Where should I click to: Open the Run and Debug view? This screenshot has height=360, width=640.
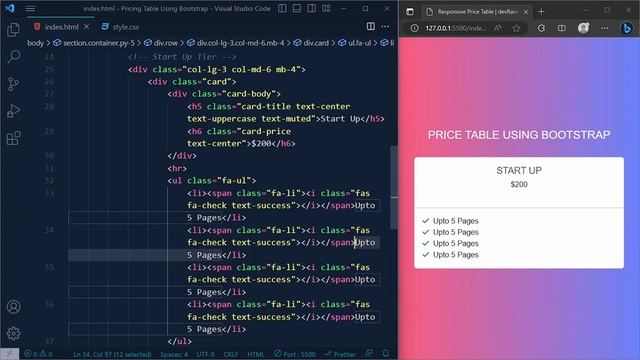point(13,111)
